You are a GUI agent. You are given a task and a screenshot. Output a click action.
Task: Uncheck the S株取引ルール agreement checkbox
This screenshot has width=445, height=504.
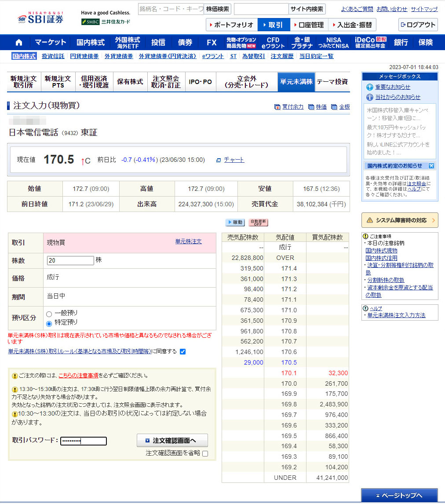183,351
